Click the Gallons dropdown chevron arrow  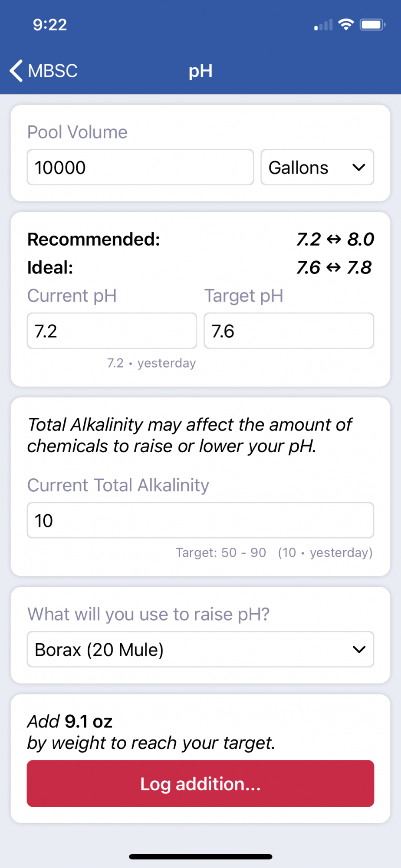click(359, 168)
